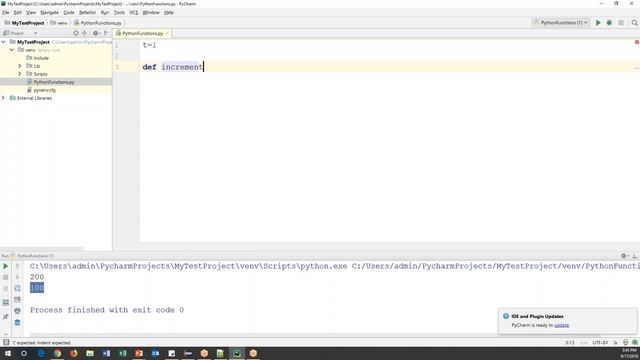640x360 pixels.
Task: Click the collapse-all icon in the Project panel header
Action: 84,33
